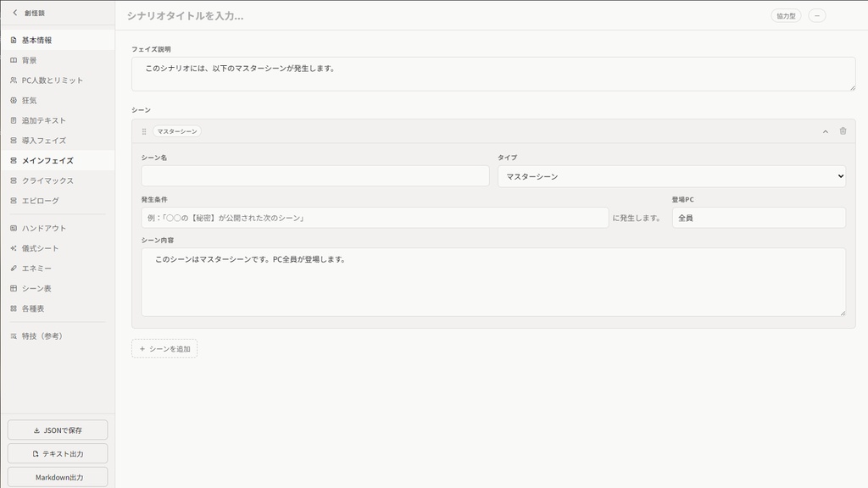This screenshot has width=868, height=488.
Task: Click the シーンを追加 button
Action: tap(164, 348)
